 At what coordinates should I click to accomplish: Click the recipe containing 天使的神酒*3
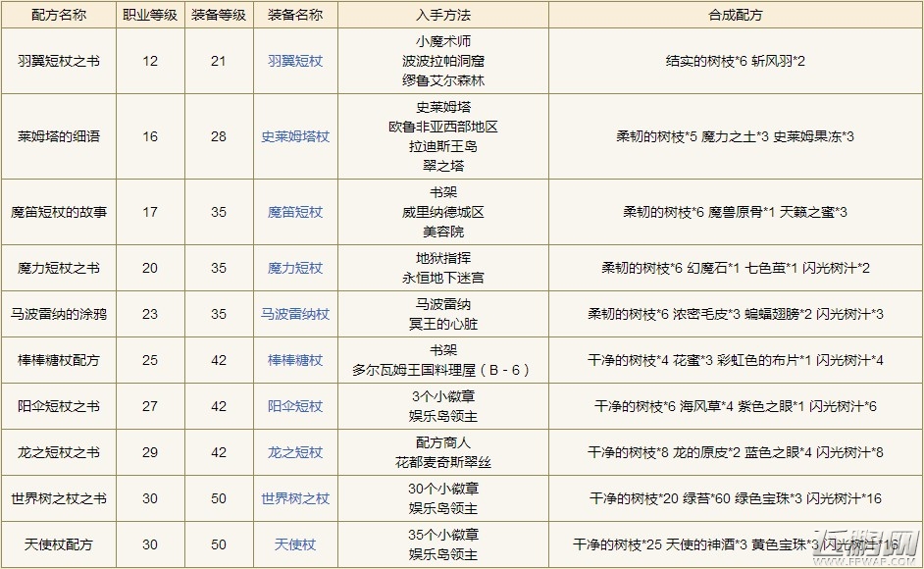[x=736, y=544]
